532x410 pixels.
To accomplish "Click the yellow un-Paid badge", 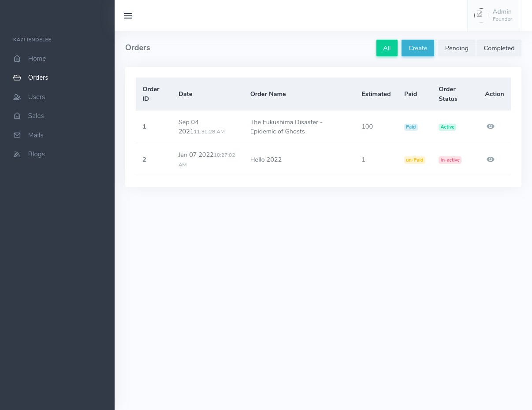I will coord(414,160).
